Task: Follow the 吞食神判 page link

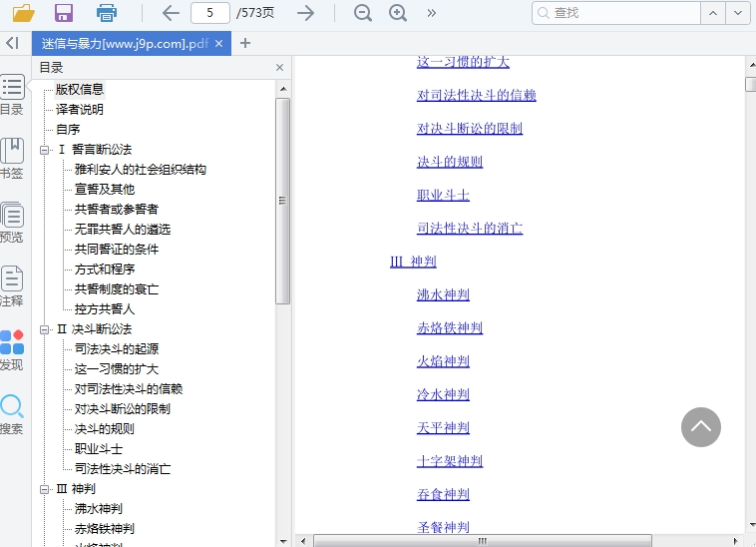Action: [x=443, y=495]
